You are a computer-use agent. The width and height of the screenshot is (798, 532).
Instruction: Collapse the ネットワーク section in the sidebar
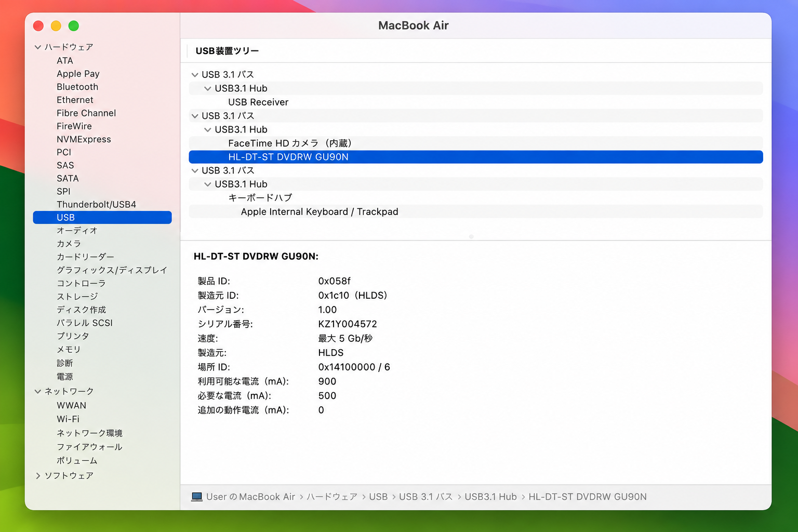(x=38, y=391)
